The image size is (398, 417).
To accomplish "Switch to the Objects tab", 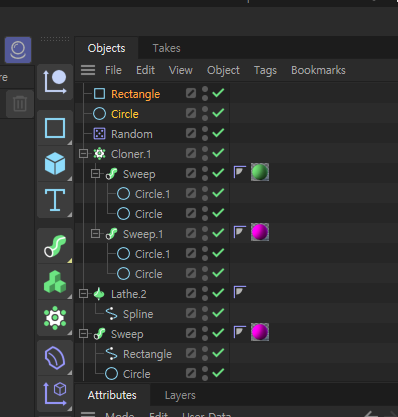I will (x=106, y=48).
